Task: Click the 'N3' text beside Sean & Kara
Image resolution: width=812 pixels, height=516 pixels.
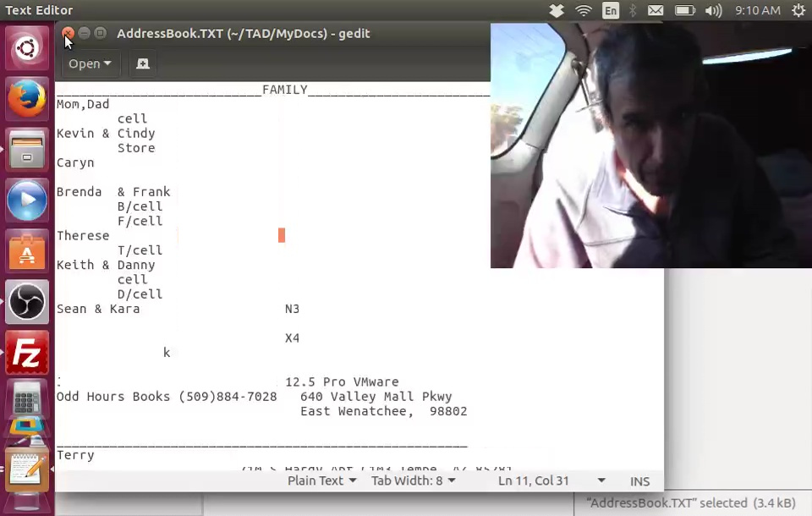Action: pyautogui.click(x=292, y=309)
